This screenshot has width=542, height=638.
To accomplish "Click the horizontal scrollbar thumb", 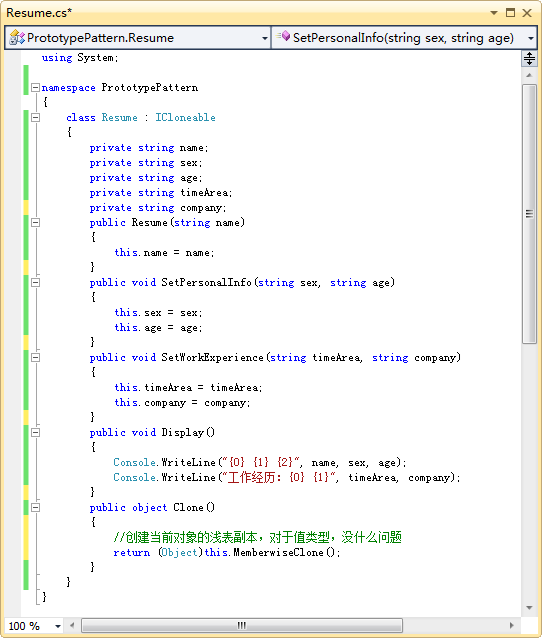I will coord(242,625).
